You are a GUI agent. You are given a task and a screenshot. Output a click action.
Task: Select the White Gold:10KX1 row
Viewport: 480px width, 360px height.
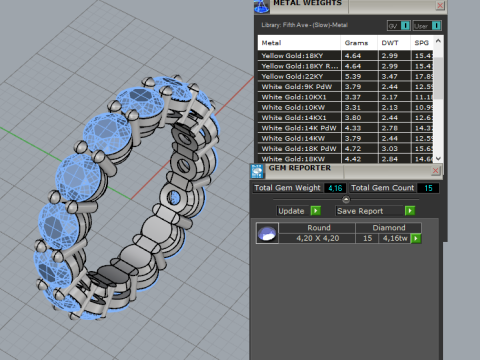pyautogui.click(x=345, y=97)
